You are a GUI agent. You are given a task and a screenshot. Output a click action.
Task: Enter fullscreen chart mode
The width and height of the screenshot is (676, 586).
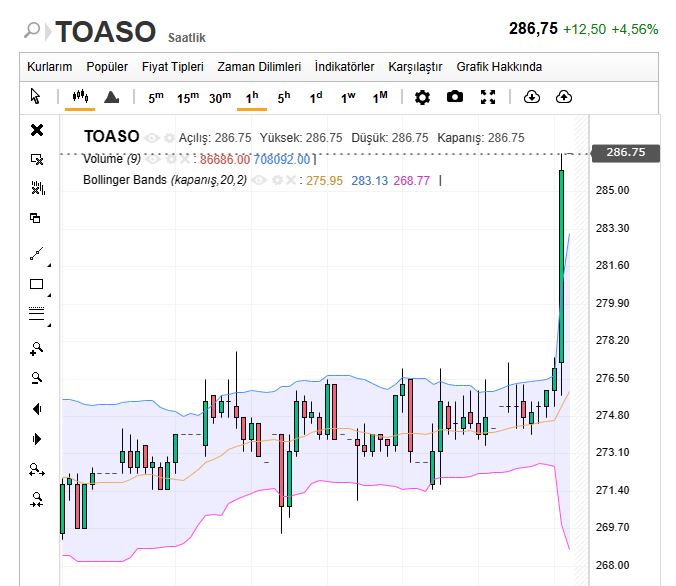point(488,97)
